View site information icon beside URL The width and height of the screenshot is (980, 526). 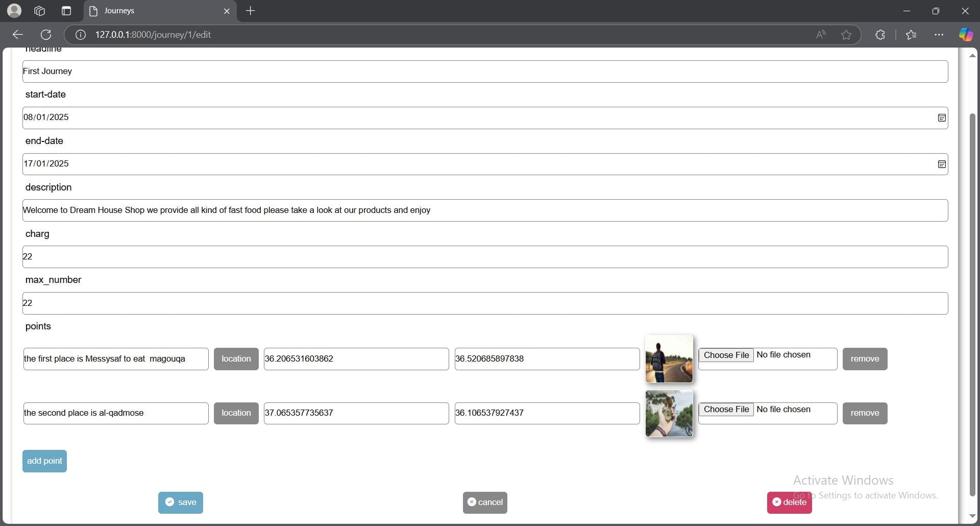(x=81, y=35)
